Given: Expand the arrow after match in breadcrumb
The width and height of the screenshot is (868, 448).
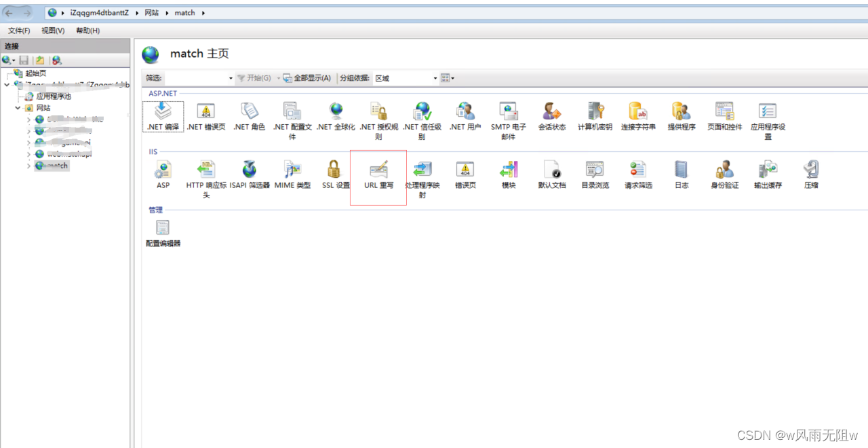Looking at the screenshot, I should 202,13.
